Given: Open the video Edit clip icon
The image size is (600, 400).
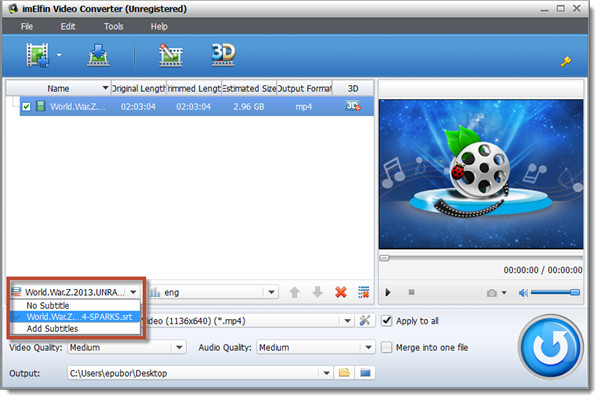Looking at the screenshot, I should tap(170, 55).
